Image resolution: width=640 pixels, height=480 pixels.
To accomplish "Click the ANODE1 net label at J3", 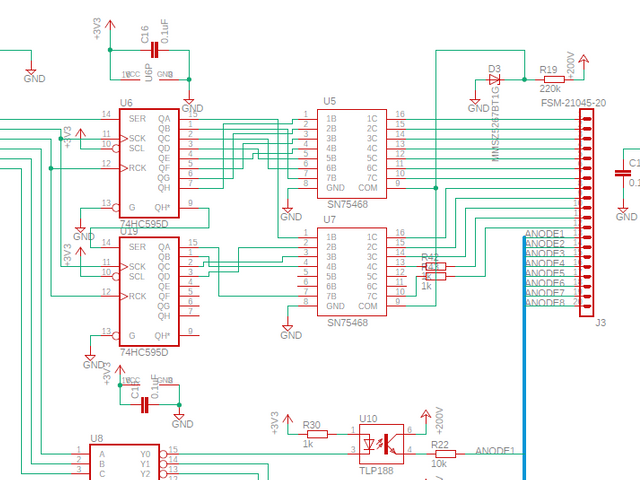I will tap(544, 233).
